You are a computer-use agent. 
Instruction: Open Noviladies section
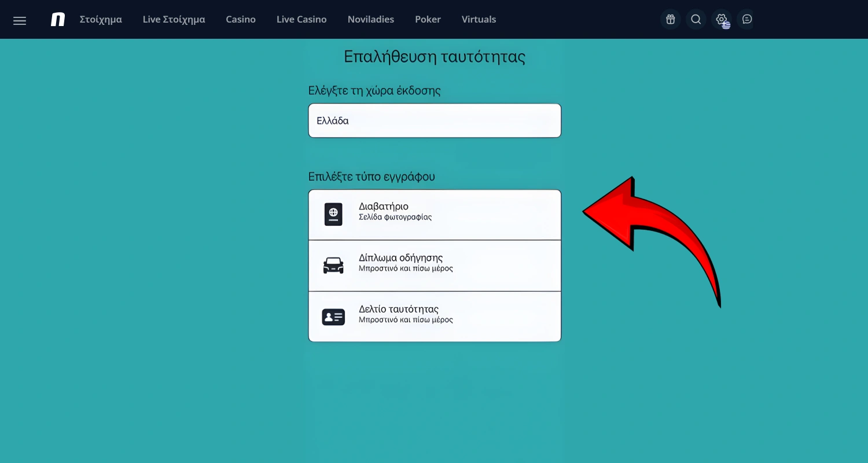tap(370, 20)
